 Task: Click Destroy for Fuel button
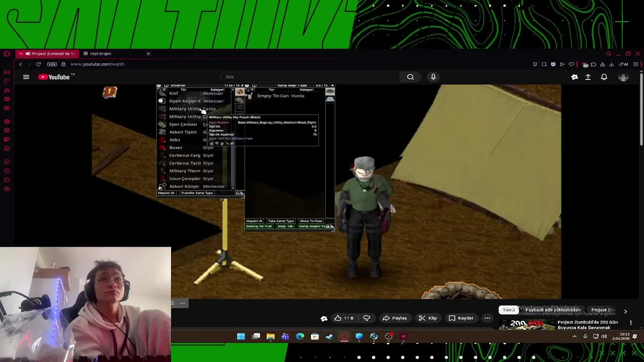click(259, 226)
